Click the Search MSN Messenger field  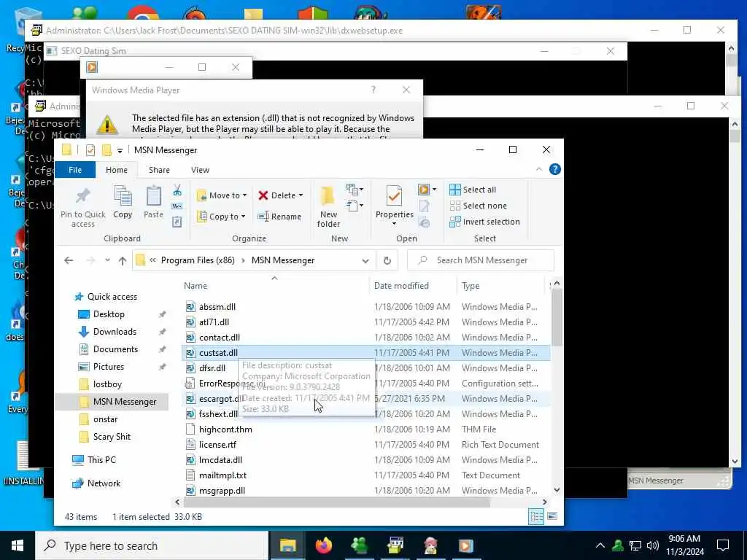(x=481, y=260)
